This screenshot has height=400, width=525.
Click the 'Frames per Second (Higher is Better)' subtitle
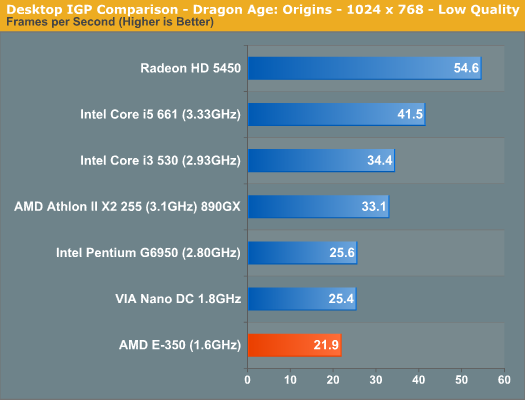click(110, 22)
